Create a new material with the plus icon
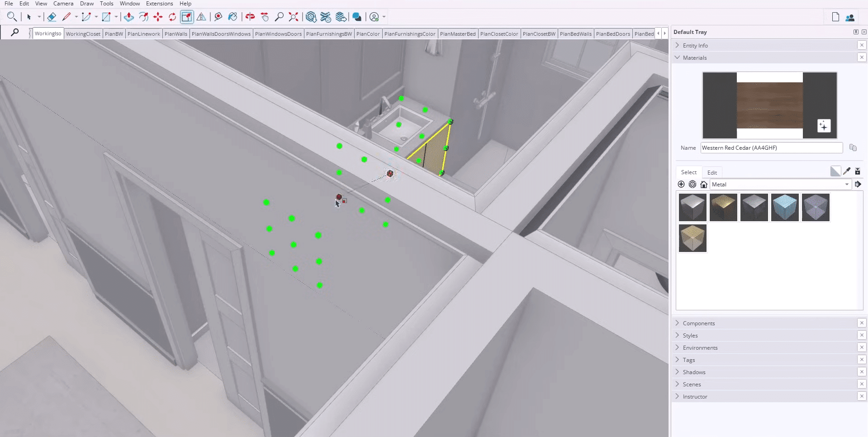Viewport: 868px width, 437px height. tap(681, 184)
